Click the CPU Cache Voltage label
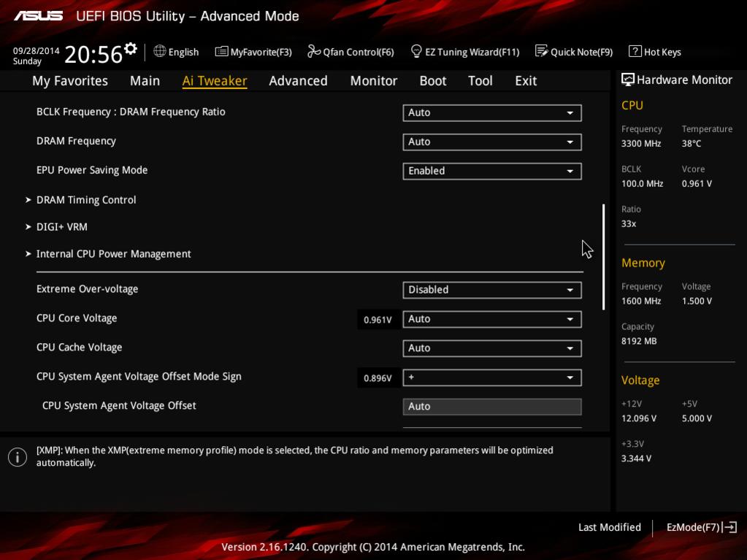747x560 pixels. pos(79,347)
